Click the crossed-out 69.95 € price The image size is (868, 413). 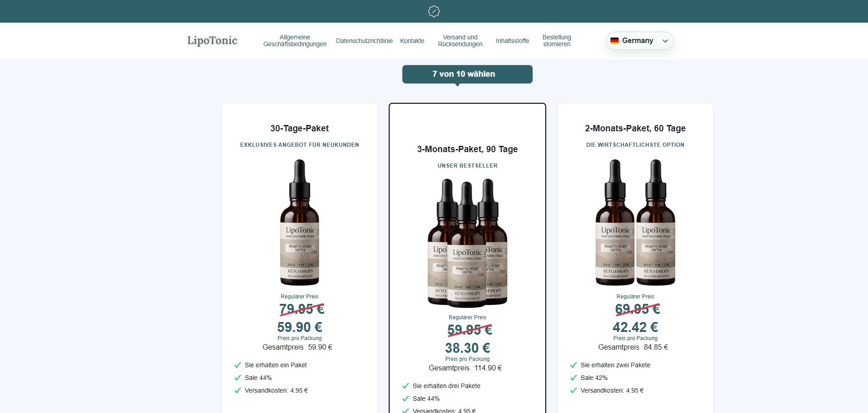[638, 309]
